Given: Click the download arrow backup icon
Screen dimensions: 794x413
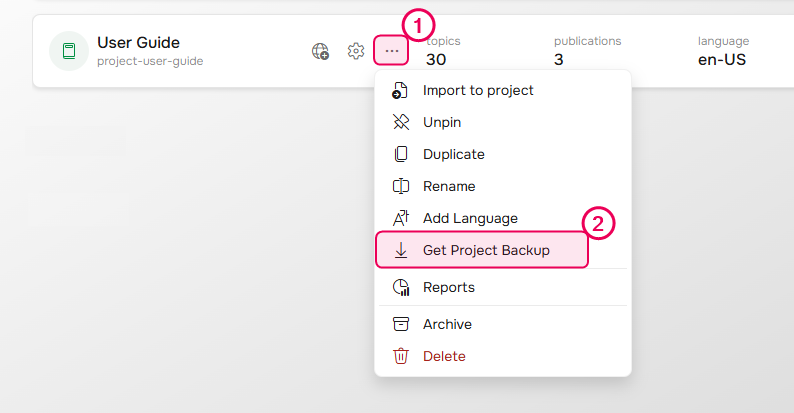Looking at the screenshot, I should pyautogui.click(x=401, y=250).
